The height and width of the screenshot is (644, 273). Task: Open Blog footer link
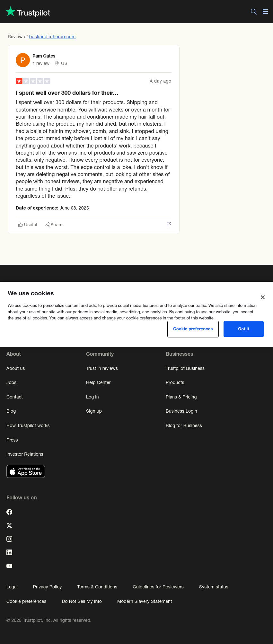click(11, 411)
